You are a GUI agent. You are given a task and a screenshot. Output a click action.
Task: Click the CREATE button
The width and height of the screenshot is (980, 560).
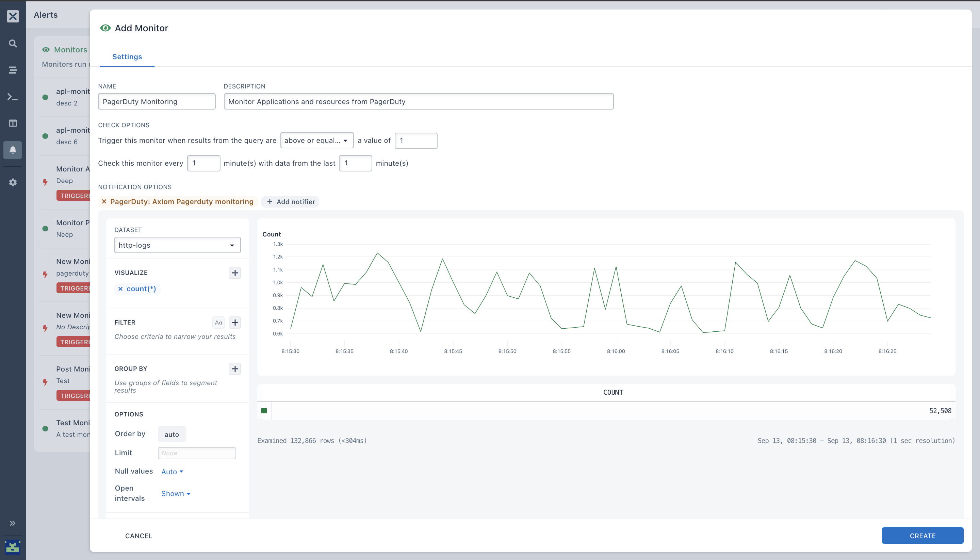[x=922, y=536]
